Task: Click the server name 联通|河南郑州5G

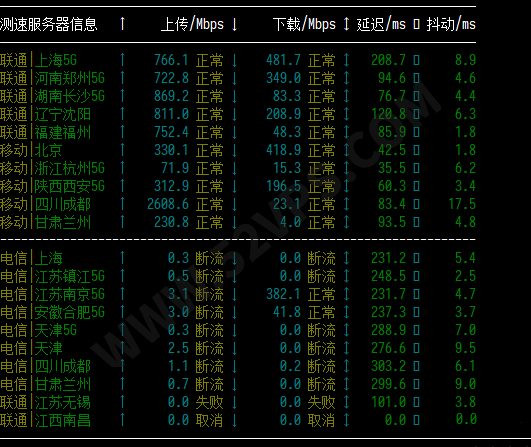Action: click(52, 78)
